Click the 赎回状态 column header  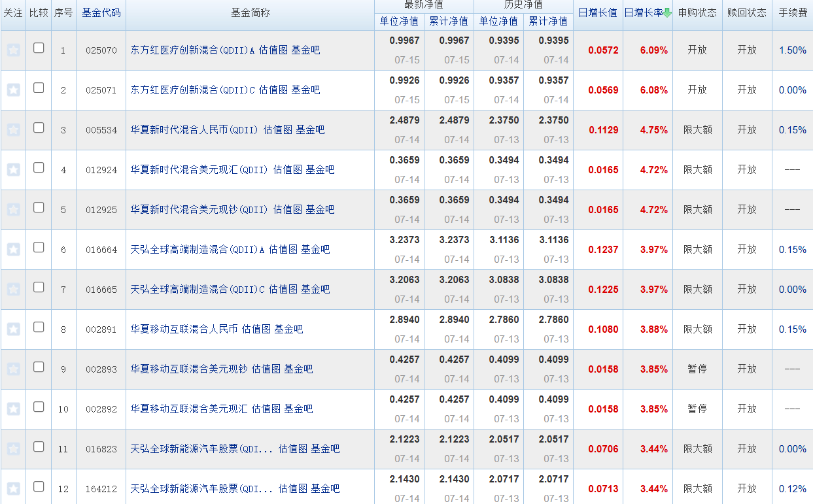tap(747, 12)
